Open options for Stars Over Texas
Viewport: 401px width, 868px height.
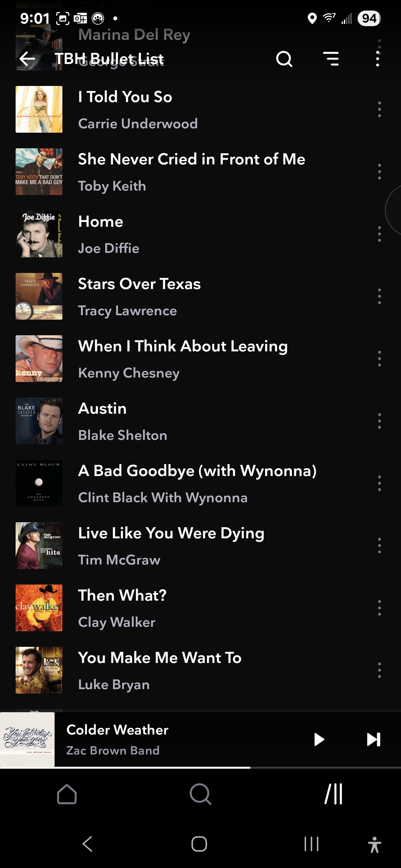point(379,296)
